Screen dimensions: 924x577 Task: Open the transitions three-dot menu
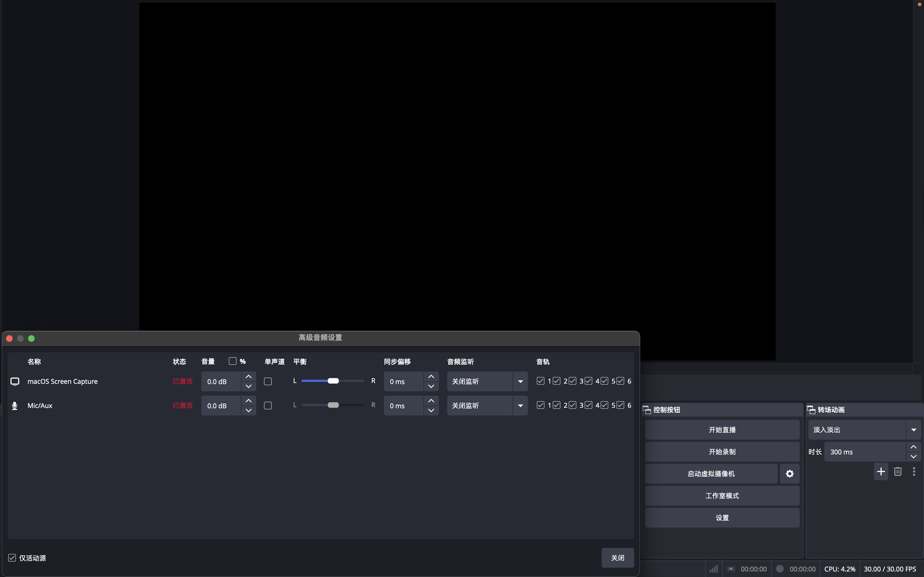pyautogui.click(x=914, y=472)
